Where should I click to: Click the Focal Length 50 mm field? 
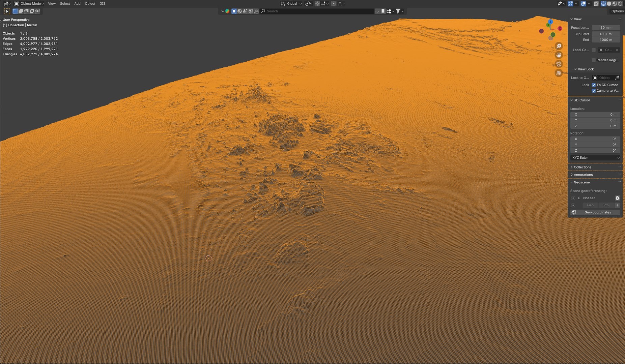[x=606, y=28]
